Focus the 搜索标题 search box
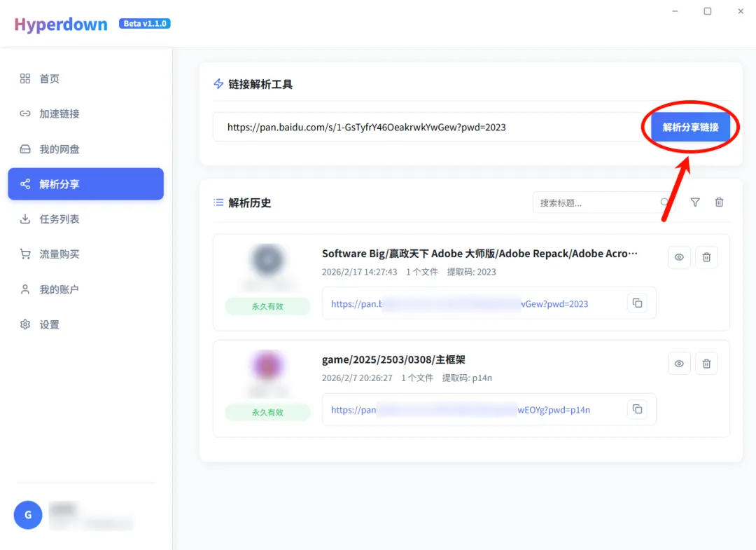 595,203
